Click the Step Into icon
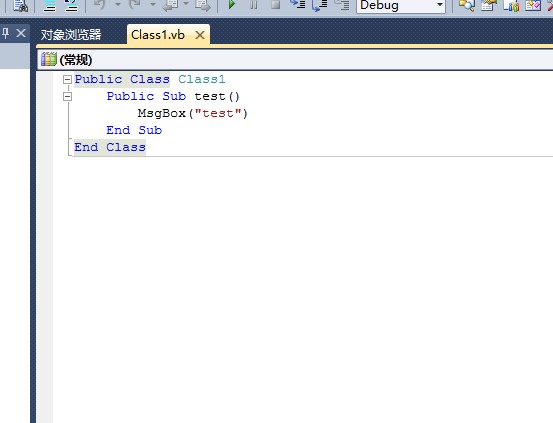The height and width of the screenshot is (423, 553). coord(298,5)
